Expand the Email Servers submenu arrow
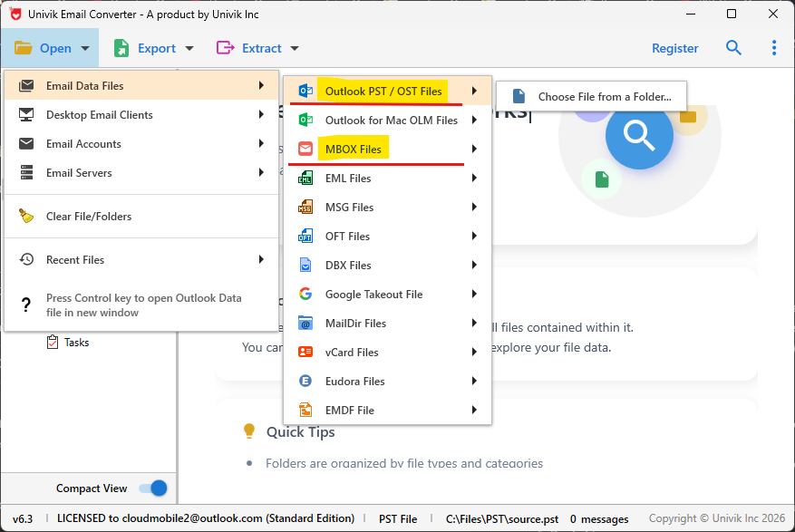Screen dimensions: 795x532 click(x=261, y=172)
